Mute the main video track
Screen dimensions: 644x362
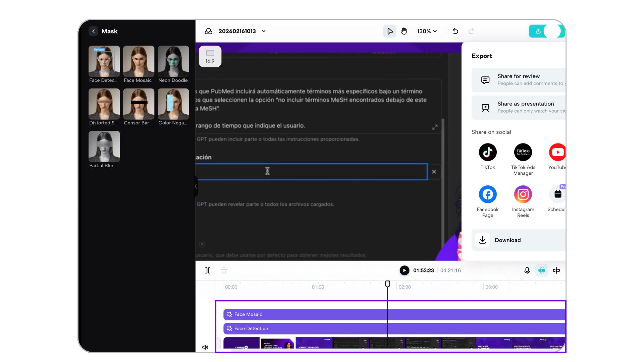(x=205, y=347)
